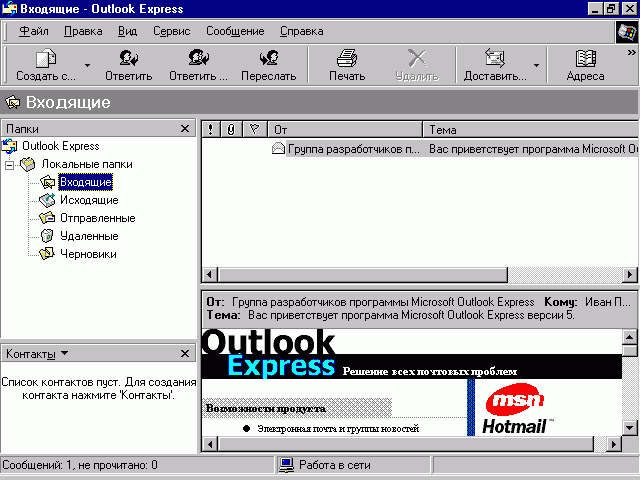Open the Файл menu
The width and height of the screenshot is (640, 480).
pyautogui.click(x=34, y=31)
